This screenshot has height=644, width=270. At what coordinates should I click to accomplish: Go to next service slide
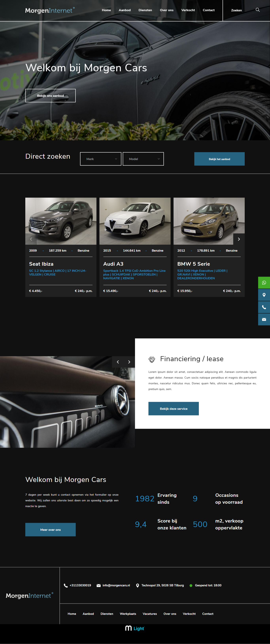click(x=129, y=362)
